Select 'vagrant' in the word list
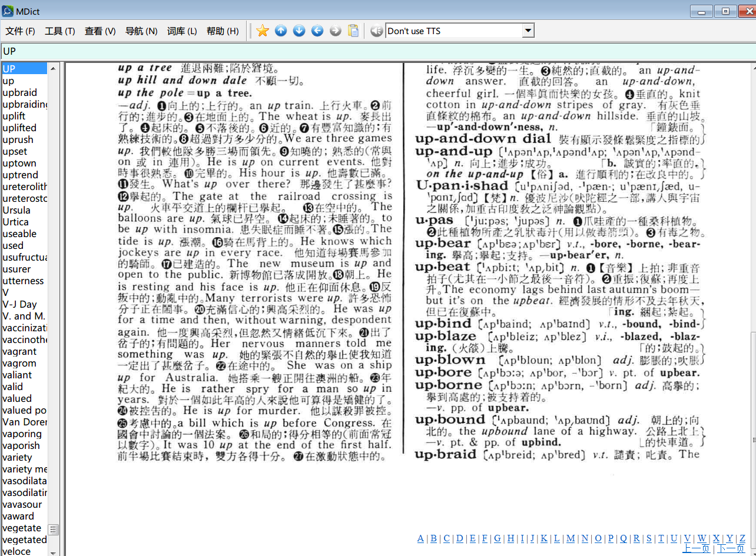The width and height of the screenshot is (756, 556). [19, 351]
